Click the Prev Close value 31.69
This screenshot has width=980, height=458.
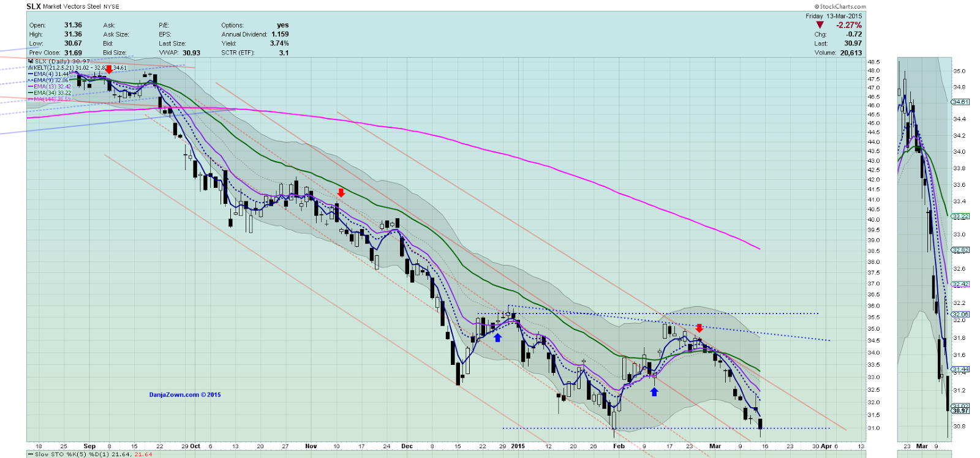click(x=73, y=53)
